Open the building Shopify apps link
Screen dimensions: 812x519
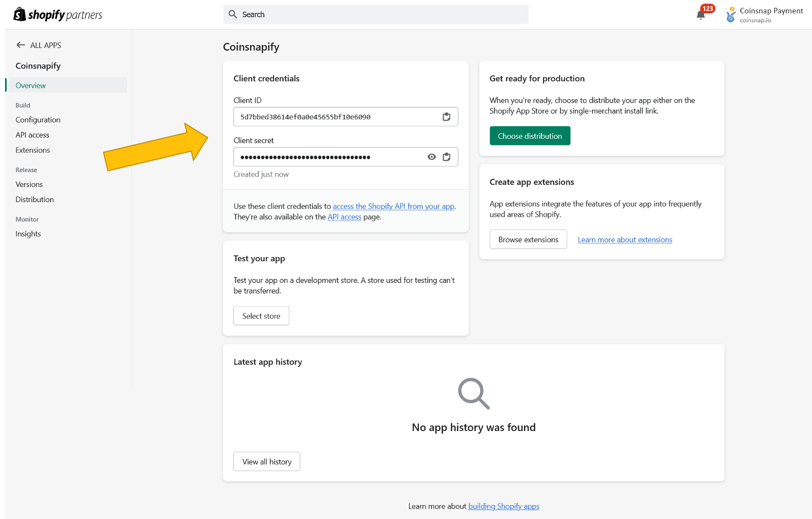point(504,506)
